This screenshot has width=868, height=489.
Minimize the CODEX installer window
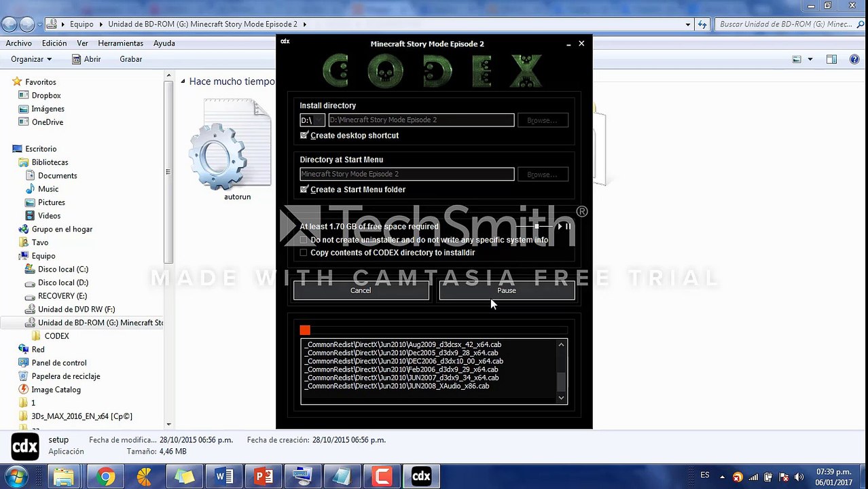tap(568, 43)
